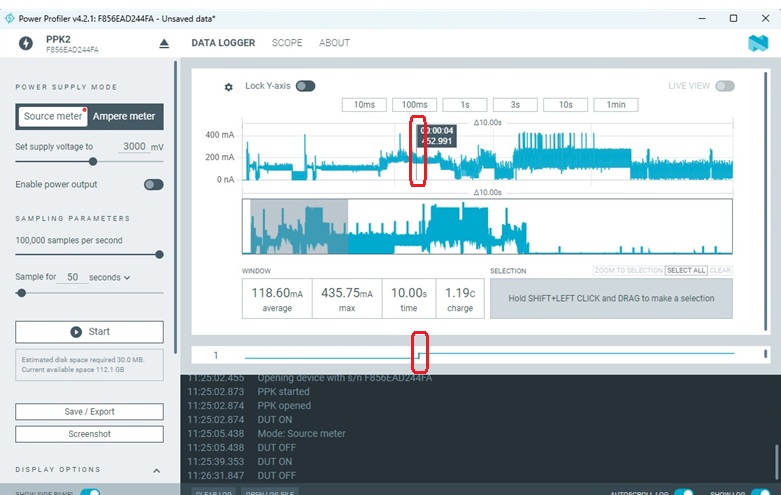
Task: Click the Sample for 50 field
Action: click(72, 277)
